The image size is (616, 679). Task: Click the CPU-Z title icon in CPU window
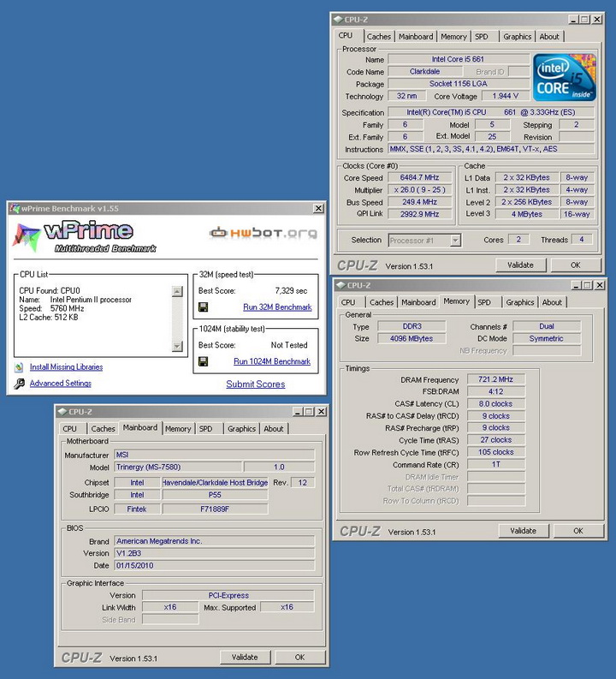[x=338, y=20]
